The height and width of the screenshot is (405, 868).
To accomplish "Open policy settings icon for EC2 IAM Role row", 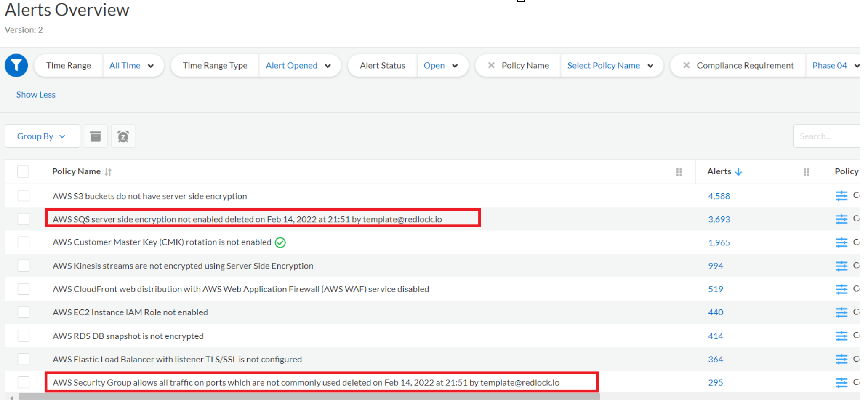I will tap(841, 312).
